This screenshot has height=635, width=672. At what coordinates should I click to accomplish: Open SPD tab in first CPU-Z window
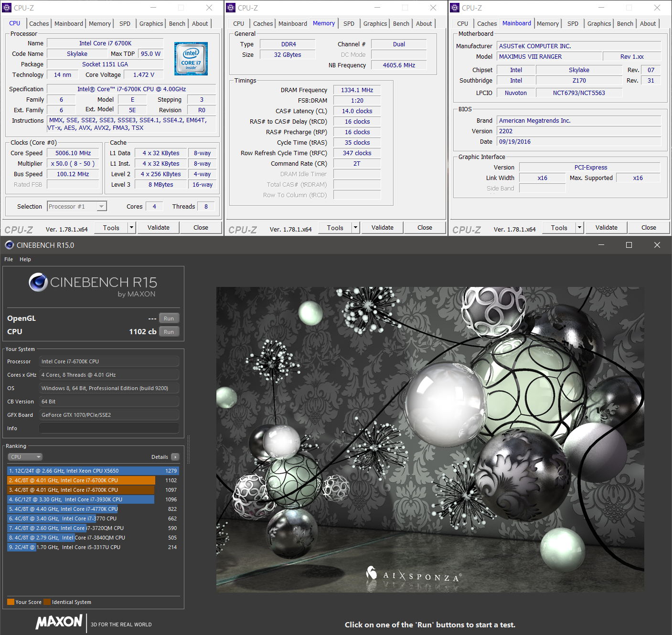point(125,23)
